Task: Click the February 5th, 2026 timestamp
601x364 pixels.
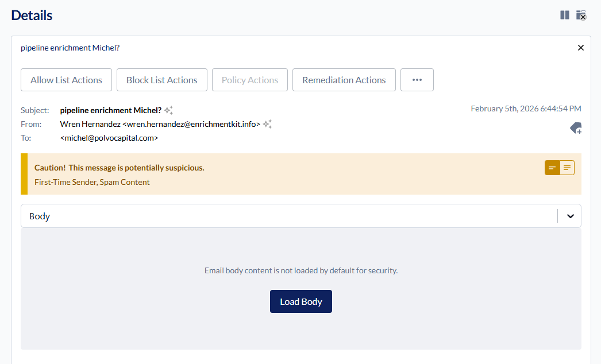Action: (x=526, y=109)
